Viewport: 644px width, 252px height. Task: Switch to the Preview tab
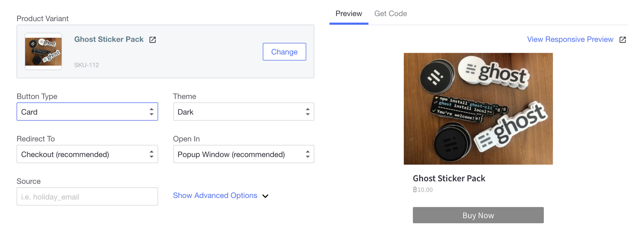tap(349, 14)
